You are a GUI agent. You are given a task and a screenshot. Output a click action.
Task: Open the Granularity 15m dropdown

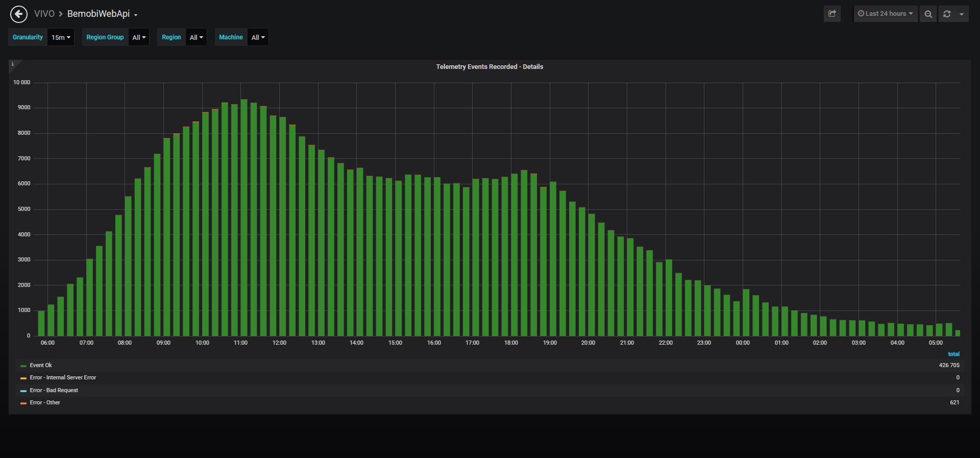tap(61, 37)
